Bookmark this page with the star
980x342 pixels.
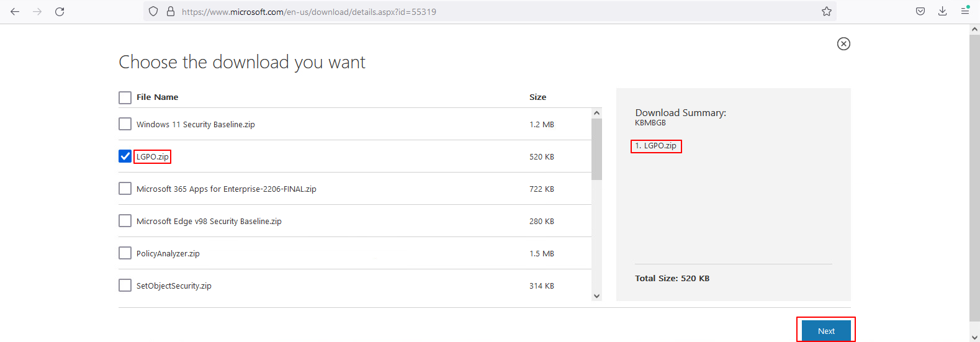[826, 12]
